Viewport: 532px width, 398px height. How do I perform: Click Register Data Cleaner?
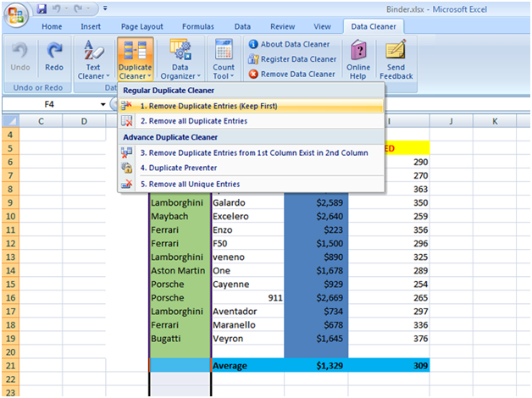tap(292, 59)
